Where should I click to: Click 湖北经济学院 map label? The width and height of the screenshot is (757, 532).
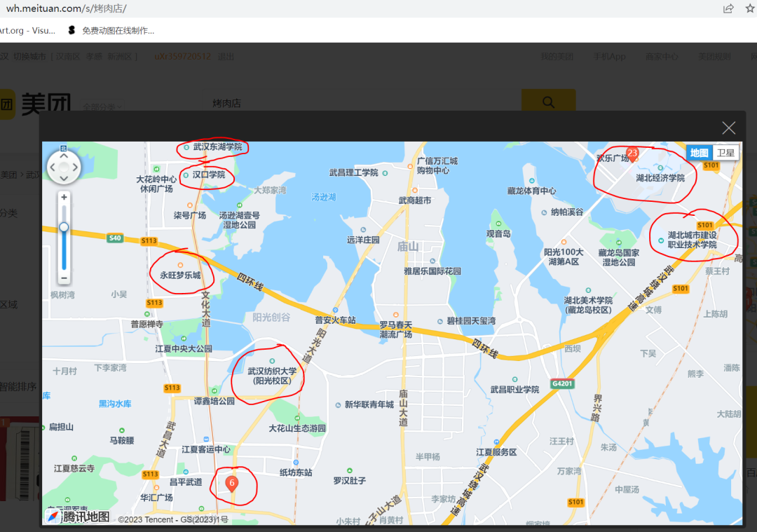[x=660, y=177]
